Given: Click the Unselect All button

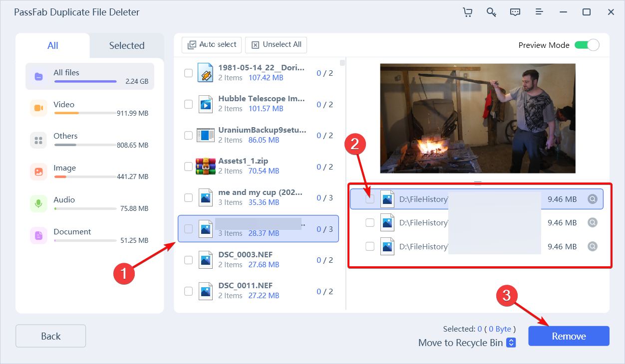Looking at the screenshot, I should [x=276, y=45].
